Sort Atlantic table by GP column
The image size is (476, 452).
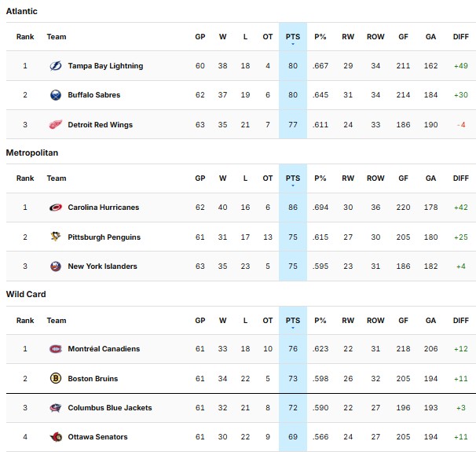click(200, 36)
